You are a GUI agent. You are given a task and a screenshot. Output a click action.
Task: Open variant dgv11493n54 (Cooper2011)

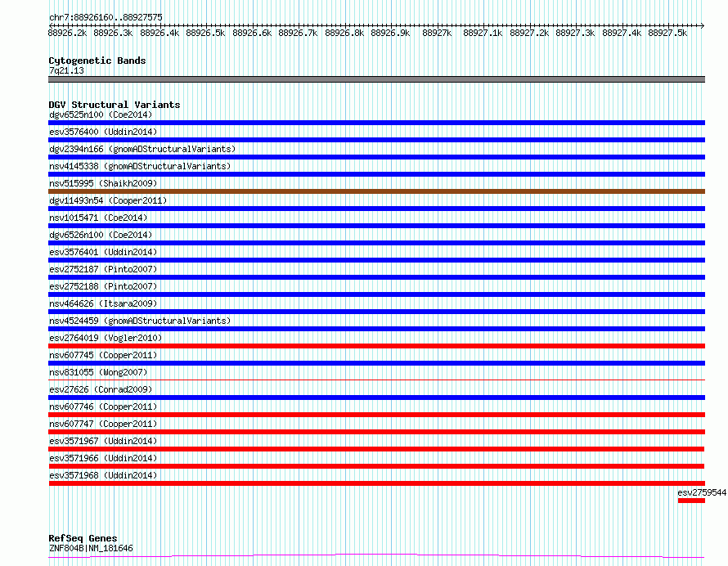pos(108,200)
